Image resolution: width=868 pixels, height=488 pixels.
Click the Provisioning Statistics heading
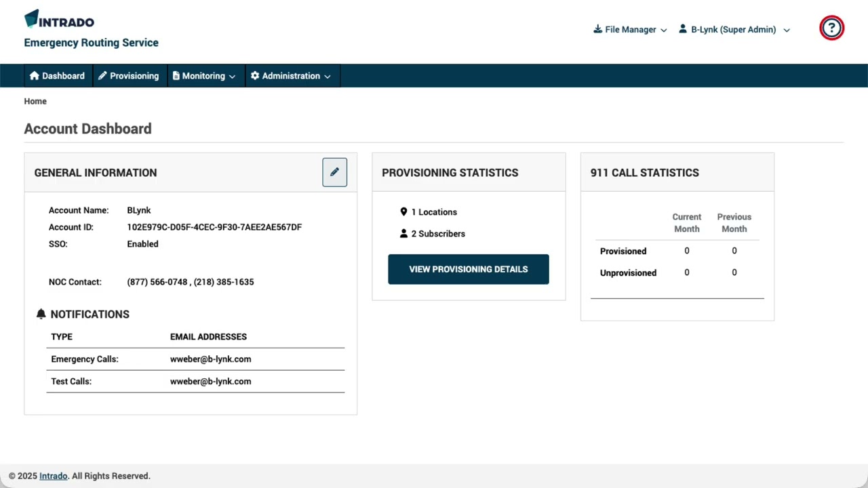450,173
